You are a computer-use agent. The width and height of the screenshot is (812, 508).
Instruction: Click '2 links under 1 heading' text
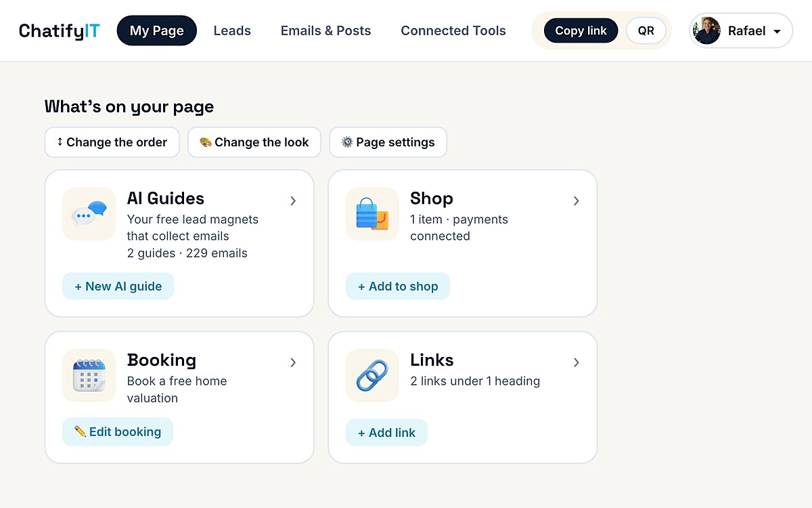point(475,381)
